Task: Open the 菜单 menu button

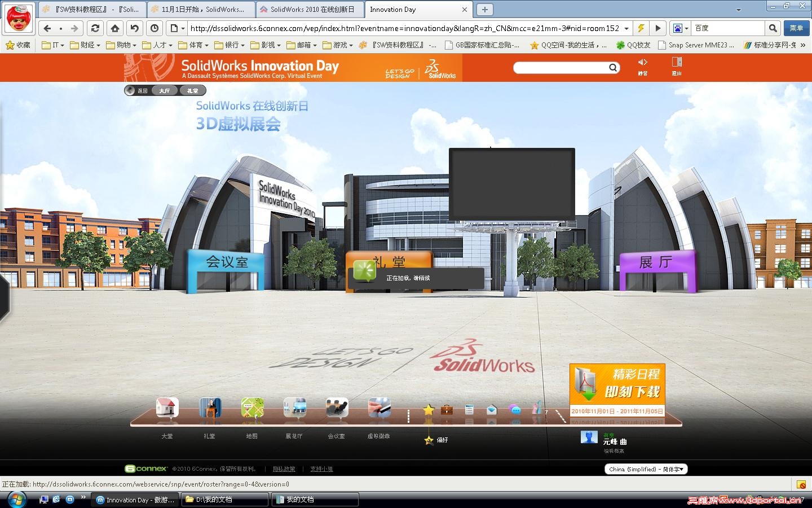Action: pyautogui.click(x=796, y=28)
